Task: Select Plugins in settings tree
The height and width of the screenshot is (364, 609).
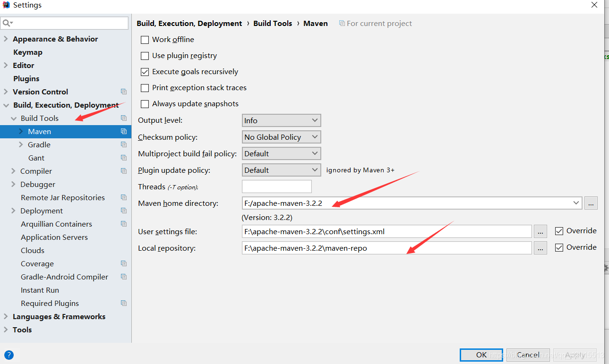Action: pyautogui.click(x=26, y=78)
